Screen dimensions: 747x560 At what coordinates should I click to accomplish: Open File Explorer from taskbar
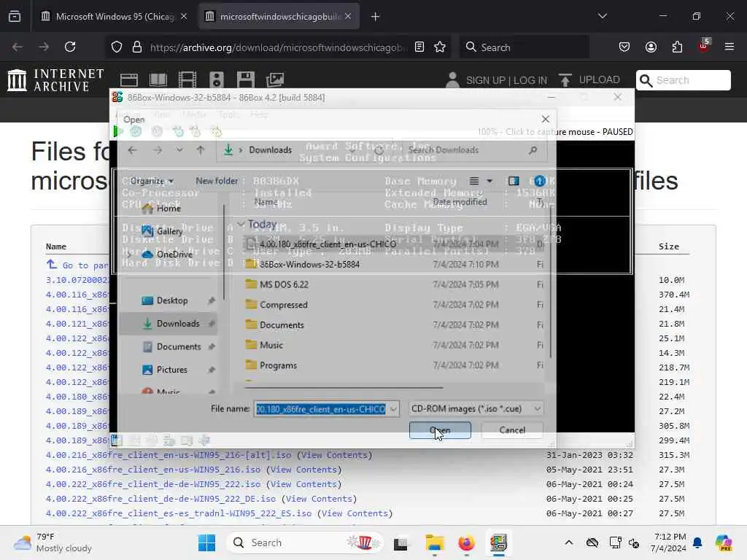click(x=434, y=542)
